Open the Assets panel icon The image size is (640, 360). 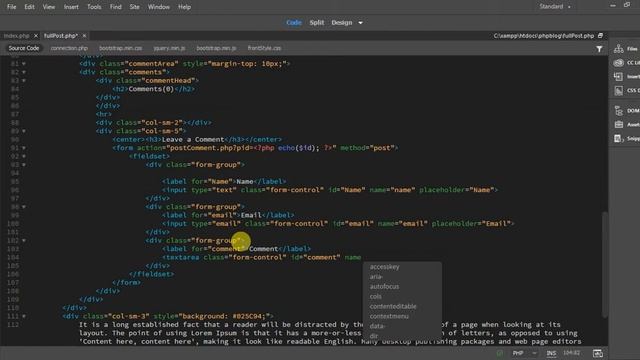tap(619, 124)
